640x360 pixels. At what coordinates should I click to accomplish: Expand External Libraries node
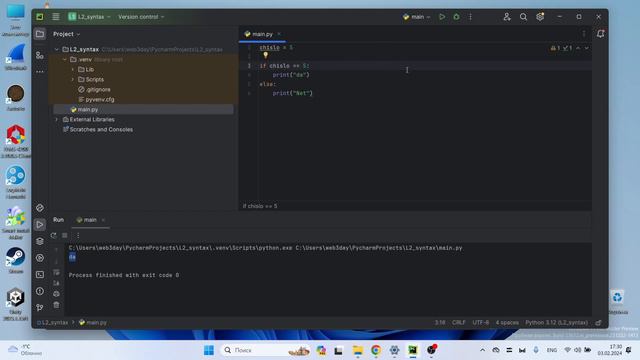(57, 120)
